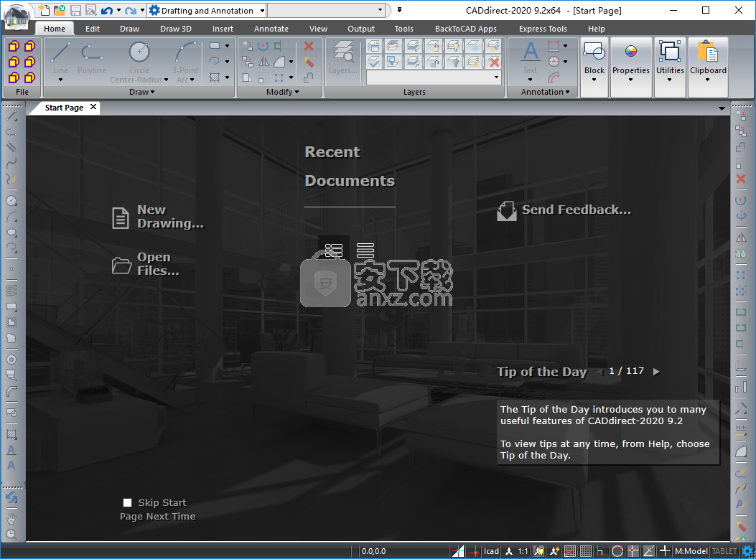Viewport: 756px width, 559px height.
Task: Click the Save diskette icon in quick access
Action: click(75, 10)
